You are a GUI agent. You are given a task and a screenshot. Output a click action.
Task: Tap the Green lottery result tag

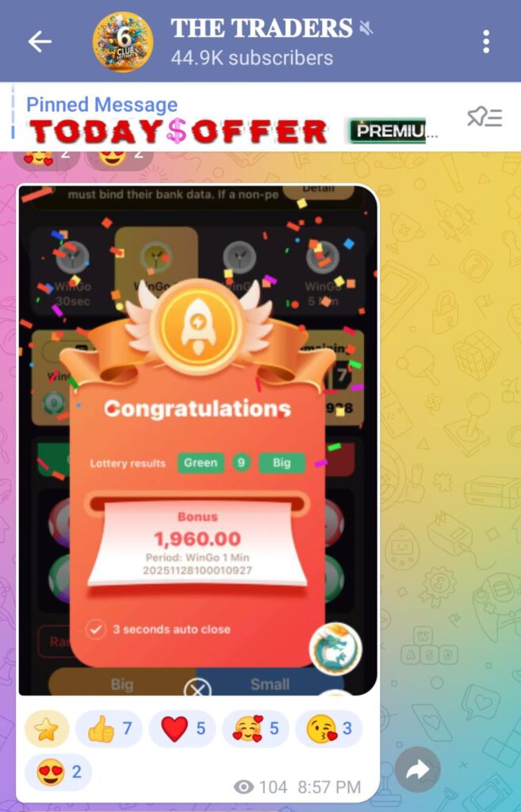coord(201,462)
